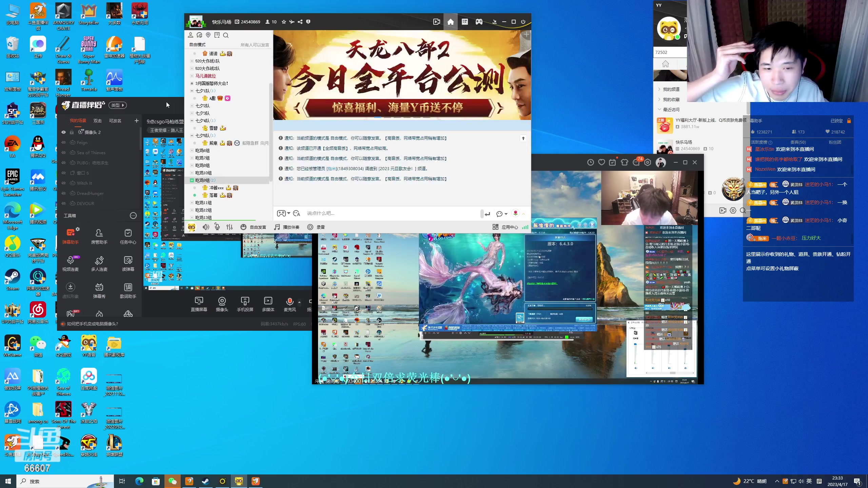Open 弹幕助手 tool in 直播伴侣 toolbox
The height and width of the screenshot is (488, 868).
pos(71,236)
